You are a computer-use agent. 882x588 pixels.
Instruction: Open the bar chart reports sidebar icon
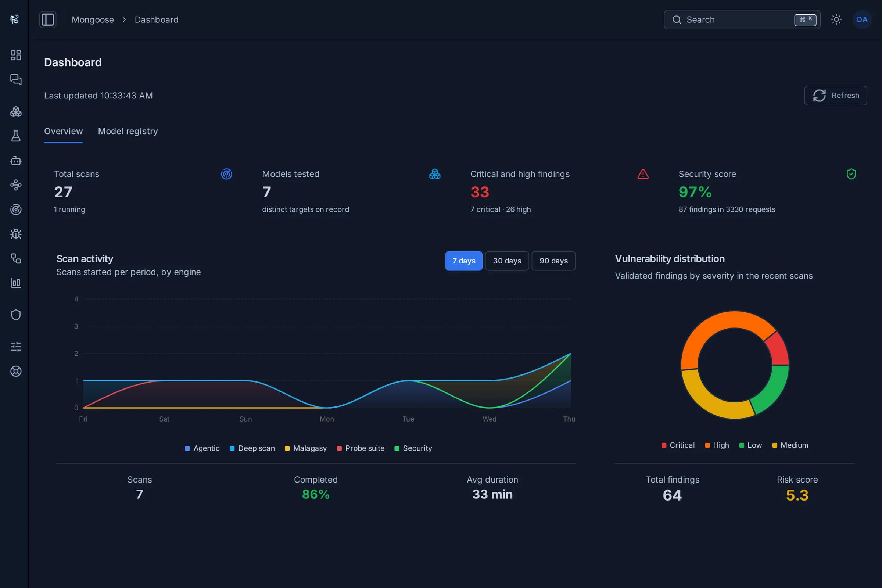click(16, 283)
